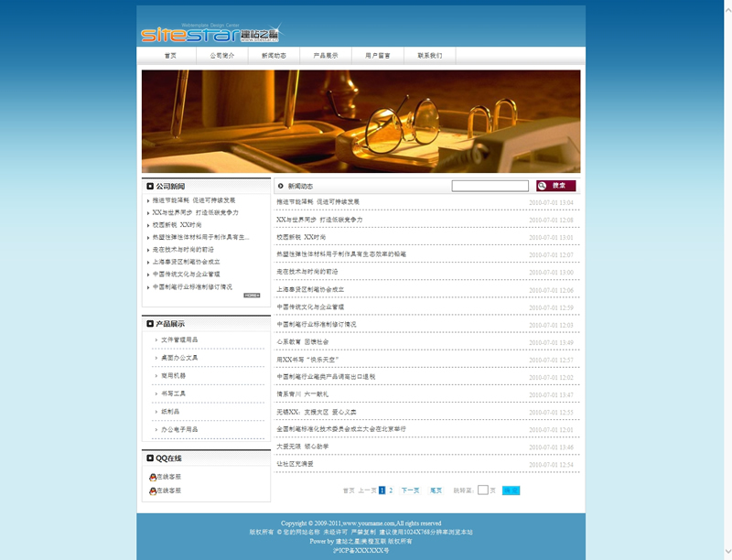Open the 公司简介 navigation tab

[222, 56]
